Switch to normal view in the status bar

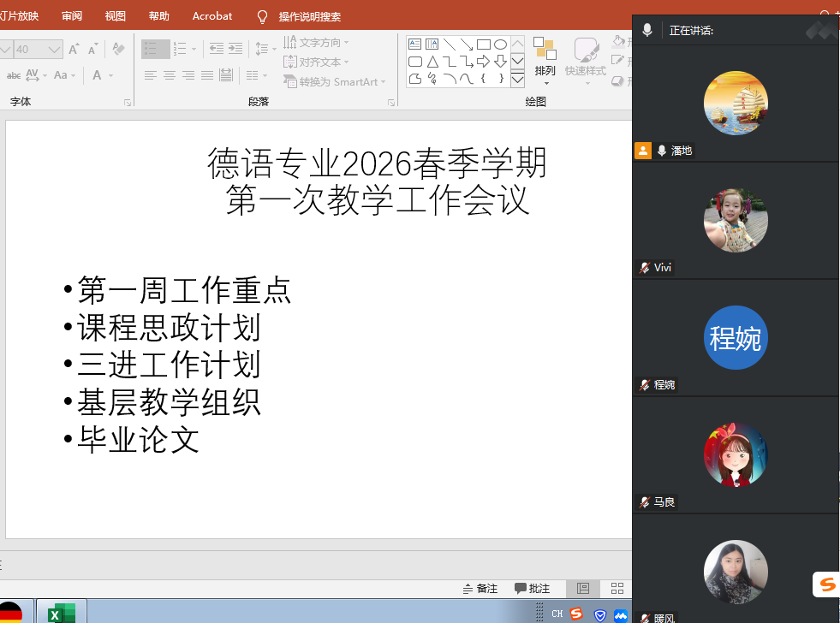coord(583,589)
